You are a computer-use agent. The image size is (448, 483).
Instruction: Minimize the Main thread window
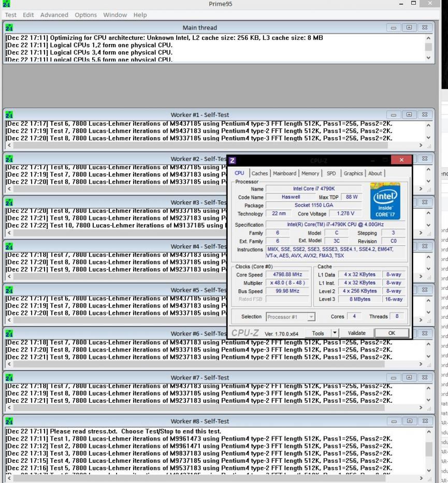pos(394,27)
